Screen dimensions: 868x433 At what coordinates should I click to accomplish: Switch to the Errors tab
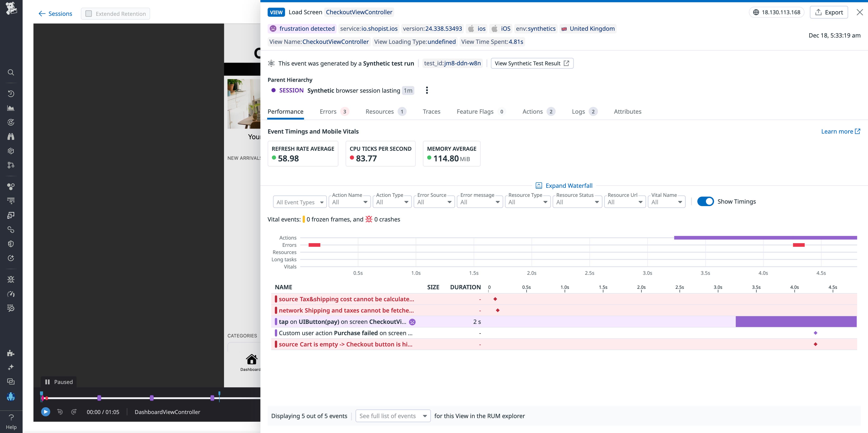pos(328,111)
